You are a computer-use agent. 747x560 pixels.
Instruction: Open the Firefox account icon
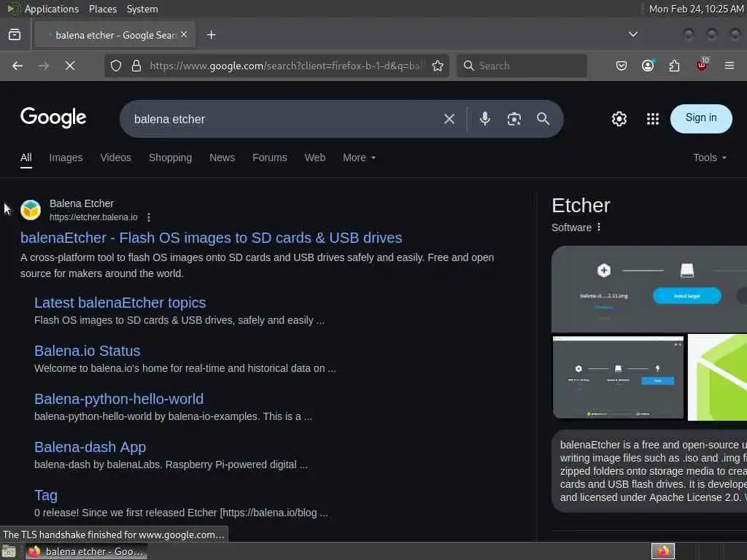[x=648, y=66]
